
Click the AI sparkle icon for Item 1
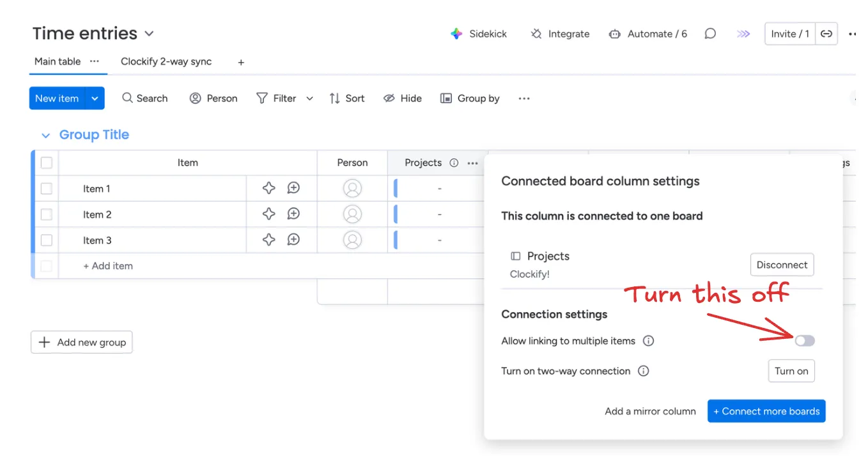[x=269, y=188]
